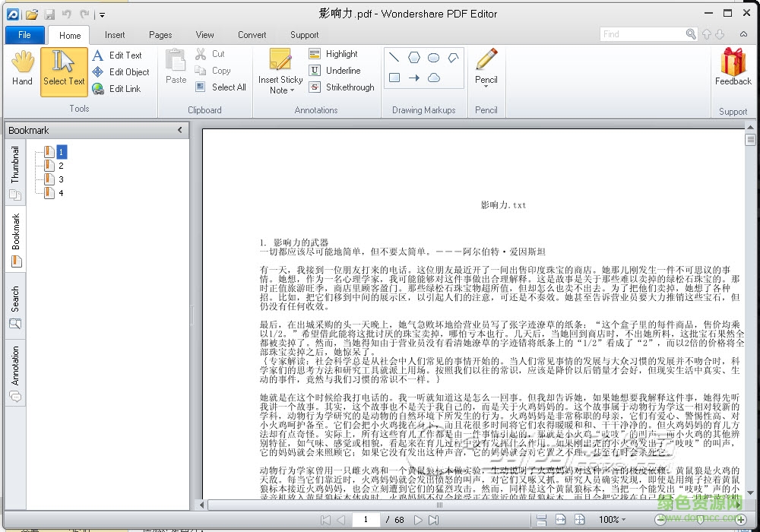Switch to the Bookmark panel
The height and width of the screenshot is (532, 760).
(x=17, y=232)
